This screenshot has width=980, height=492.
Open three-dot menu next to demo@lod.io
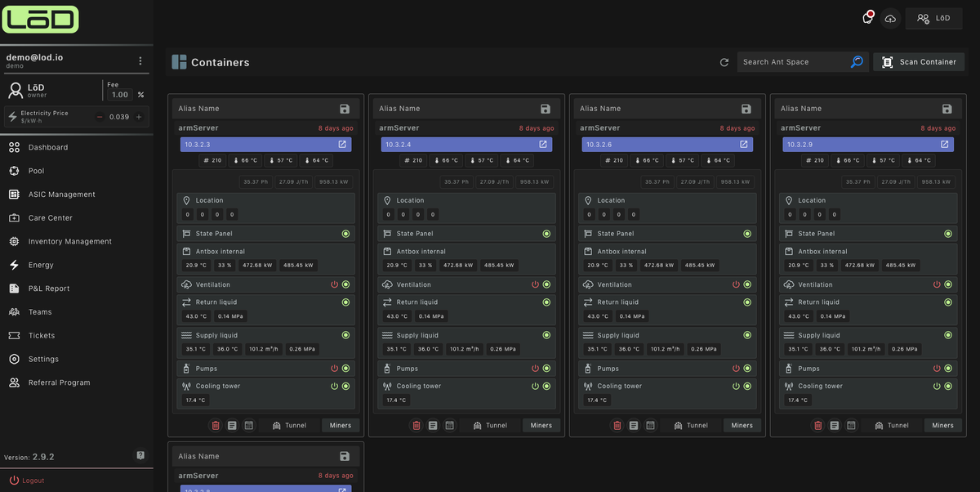pos(140,60)
